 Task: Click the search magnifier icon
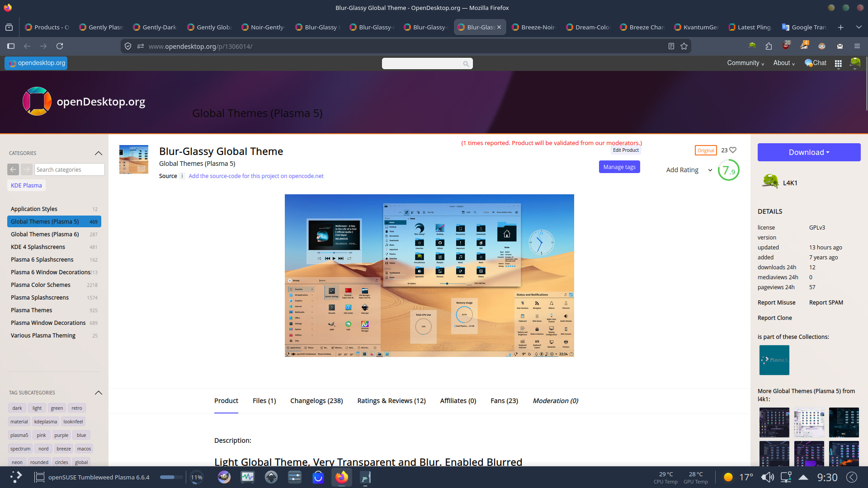466,64
